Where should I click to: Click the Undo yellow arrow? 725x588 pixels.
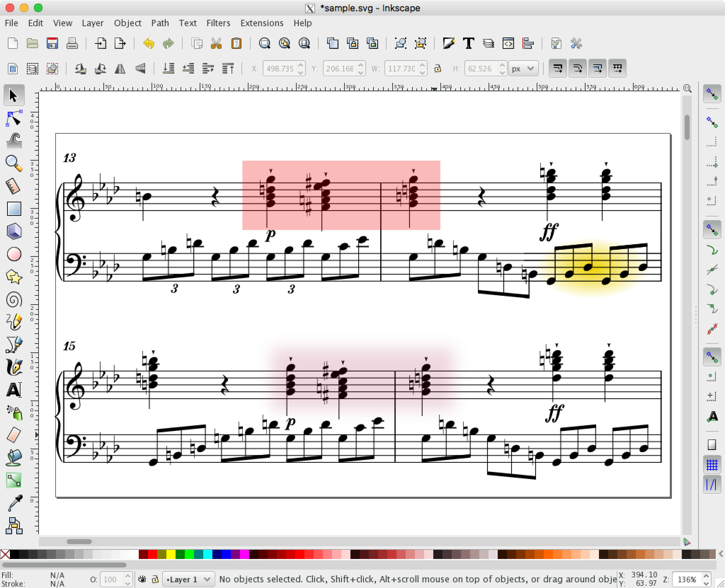[149, 44]
